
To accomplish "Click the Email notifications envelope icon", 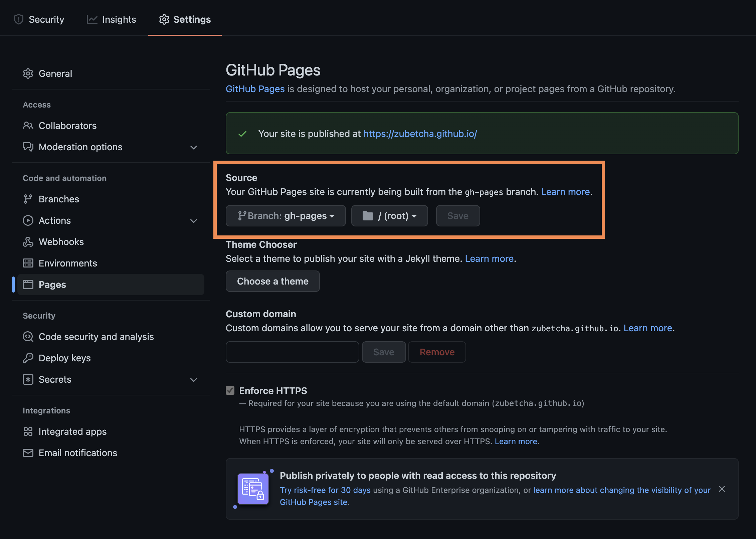I will 28,453.
